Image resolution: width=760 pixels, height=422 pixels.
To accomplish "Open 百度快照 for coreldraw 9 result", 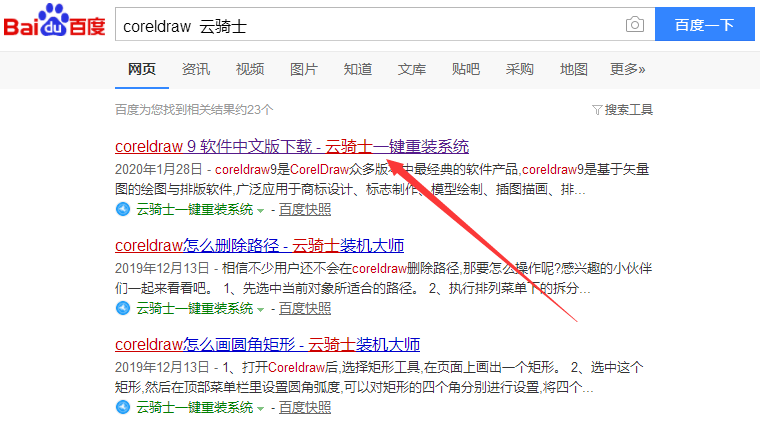I will (x=305, y=209).
